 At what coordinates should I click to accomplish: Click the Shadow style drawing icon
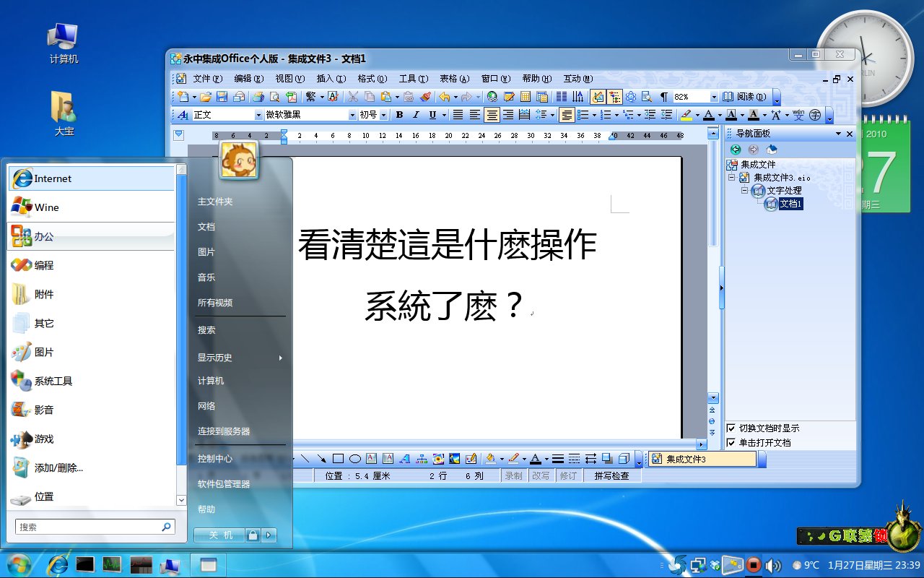pos(607,458)
